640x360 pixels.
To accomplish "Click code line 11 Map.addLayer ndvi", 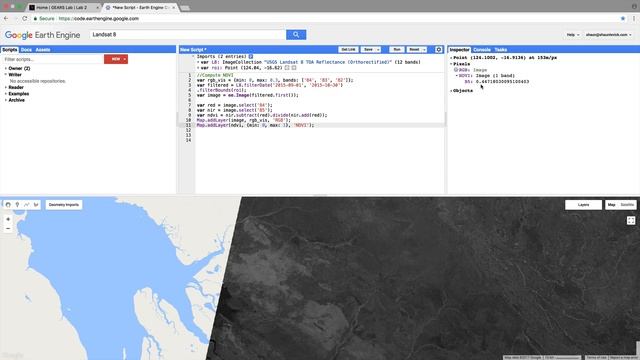I will (x=256, y=125).
